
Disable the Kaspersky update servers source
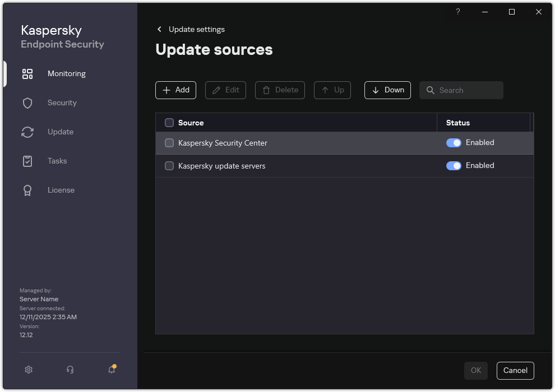tap(454, 165)
